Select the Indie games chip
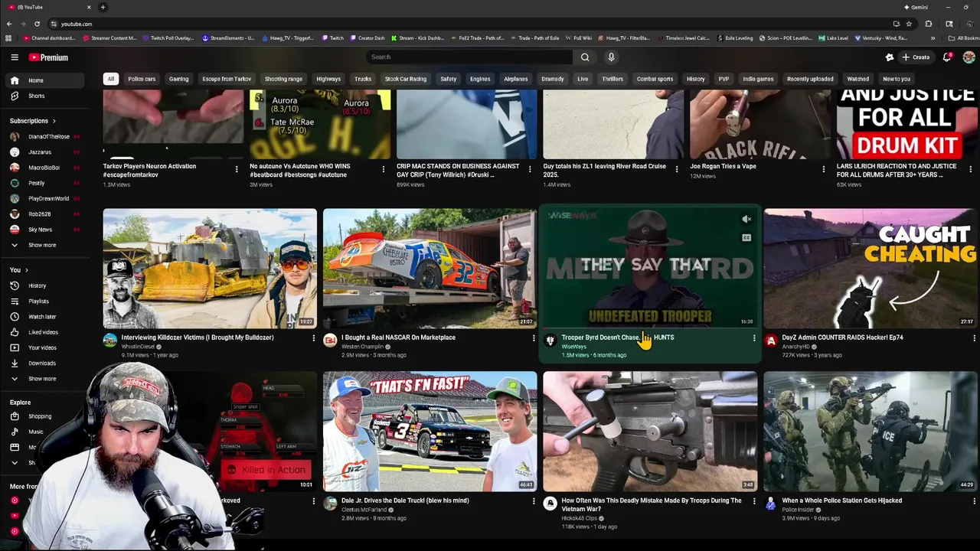Image resolution: width=980 pixels, height=551 pixels. (x=758, y=79)
